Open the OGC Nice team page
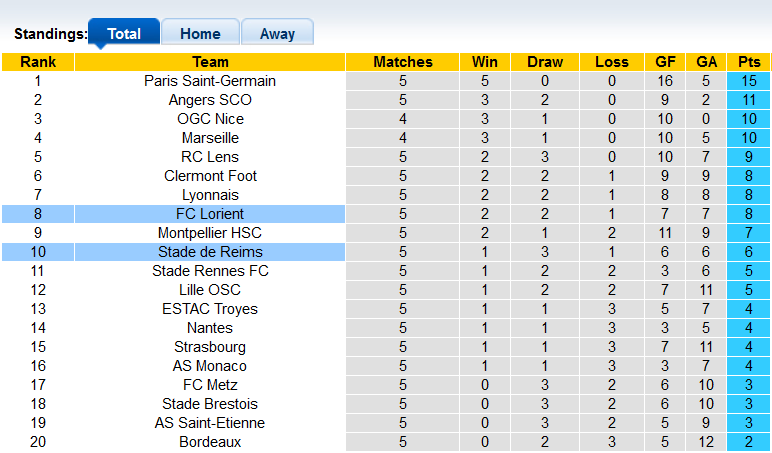The width and height of the screenshot is (772, 453). 210,119
